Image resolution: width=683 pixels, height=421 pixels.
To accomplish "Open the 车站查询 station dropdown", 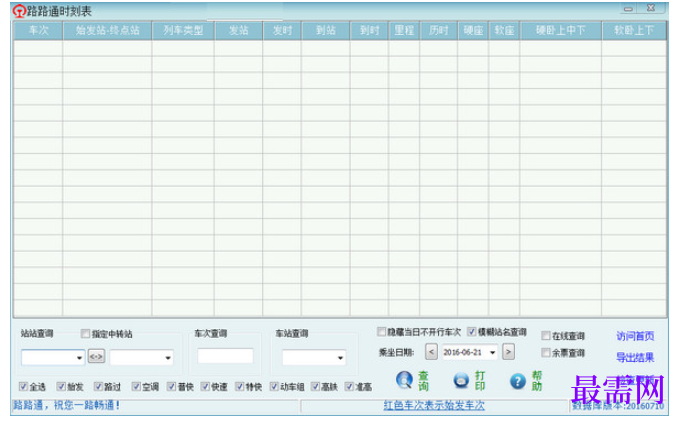I will click(x=340, y=358).
